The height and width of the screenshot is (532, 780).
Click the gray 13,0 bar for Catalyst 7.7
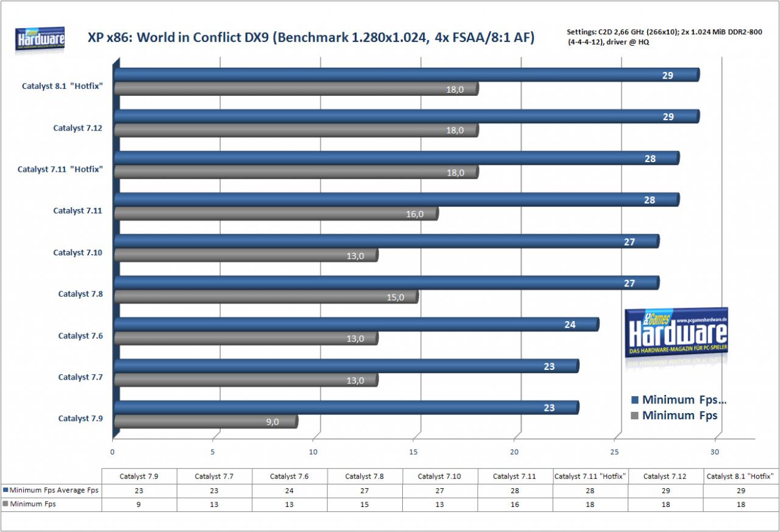coord(246,380)
